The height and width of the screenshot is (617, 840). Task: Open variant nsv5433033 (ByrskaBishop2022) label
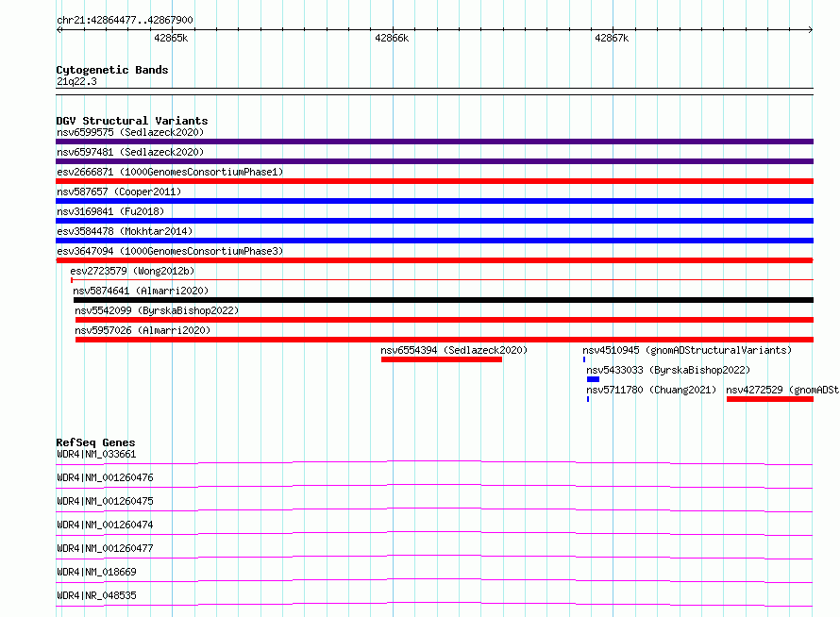pos(668,370)
